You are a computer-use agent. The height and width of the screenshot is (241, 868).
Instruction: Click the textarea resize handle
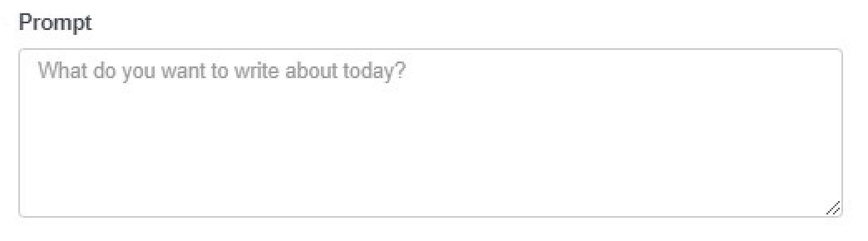[x=833, y=208]
